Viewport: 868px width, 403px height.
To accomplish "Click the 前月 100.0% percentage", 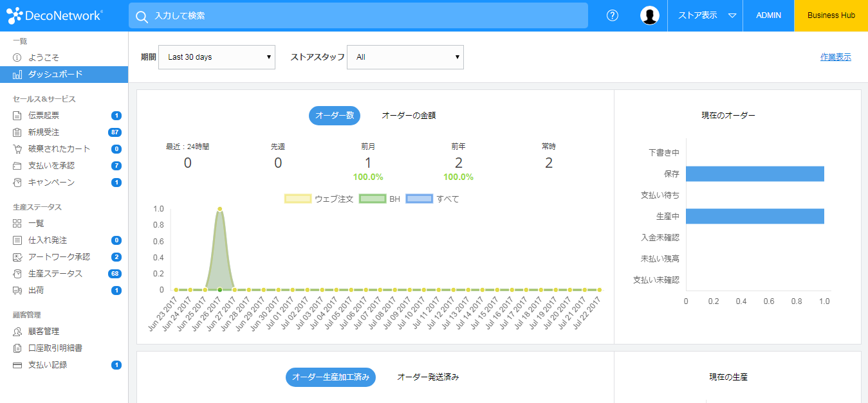I will [368, 177].
